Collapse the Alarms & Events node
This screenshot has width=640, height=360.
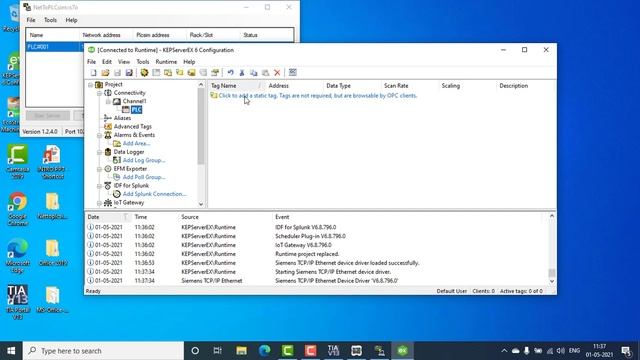[x=99, y=135]
